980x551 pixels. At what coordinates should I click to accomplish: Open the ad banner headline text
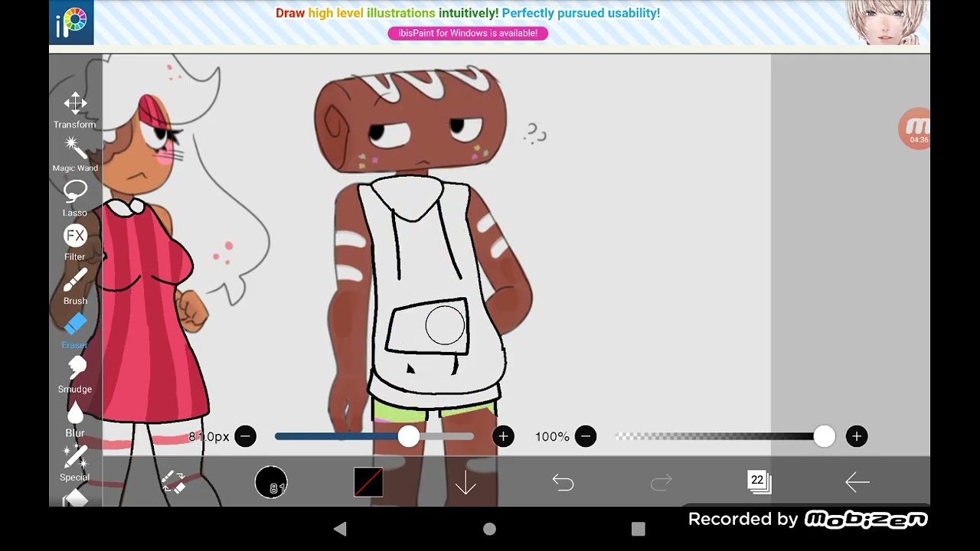click(468, 13)
